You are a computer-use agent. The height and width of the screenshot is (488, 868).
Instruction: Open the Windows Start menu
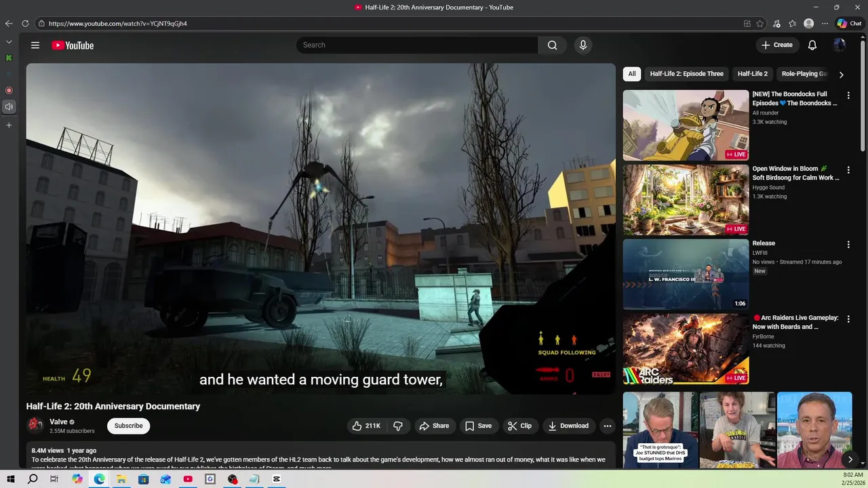pos(11,479)
